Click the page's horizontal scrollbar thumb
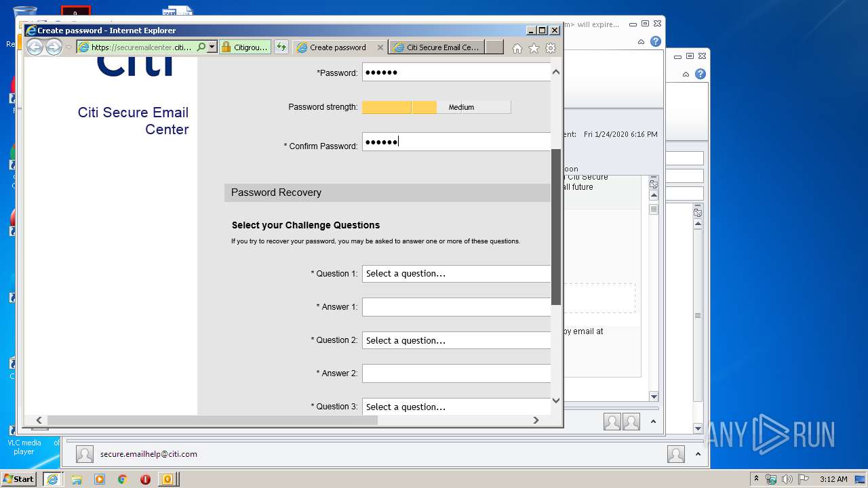Image resolution: width=868 pixels, height=488 pixels. 212,420
